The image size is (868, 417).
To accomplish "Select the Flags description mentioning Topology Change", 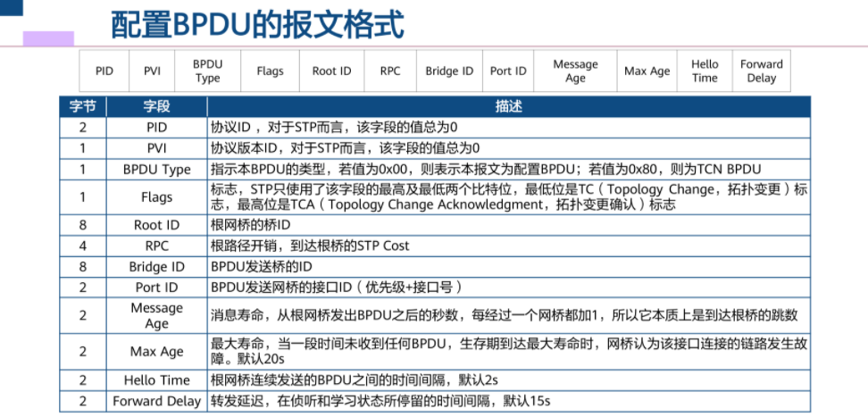I will [509, 197].
